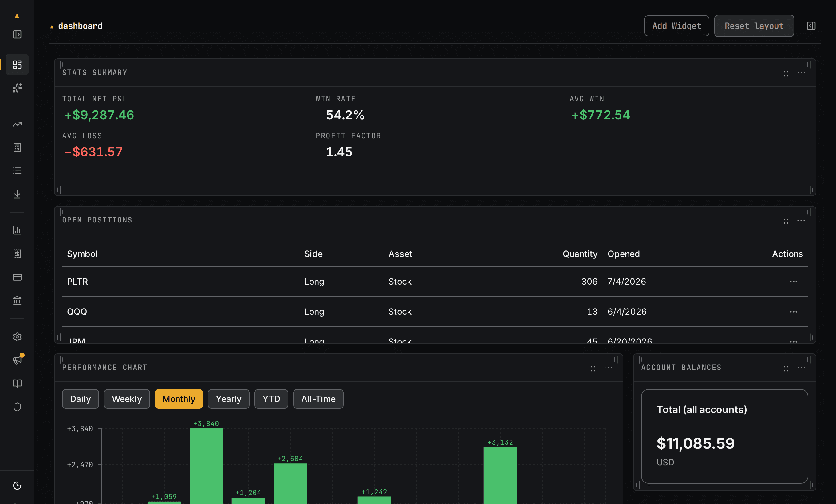Open the announcements megaphone icon

pyautogui.click(x=17, y=360)
